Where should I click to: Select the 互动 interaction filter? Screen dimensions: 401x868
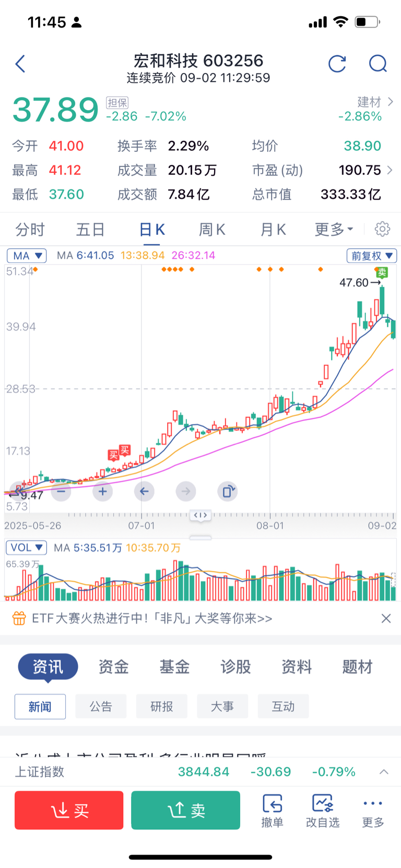(x=284, y=707)
